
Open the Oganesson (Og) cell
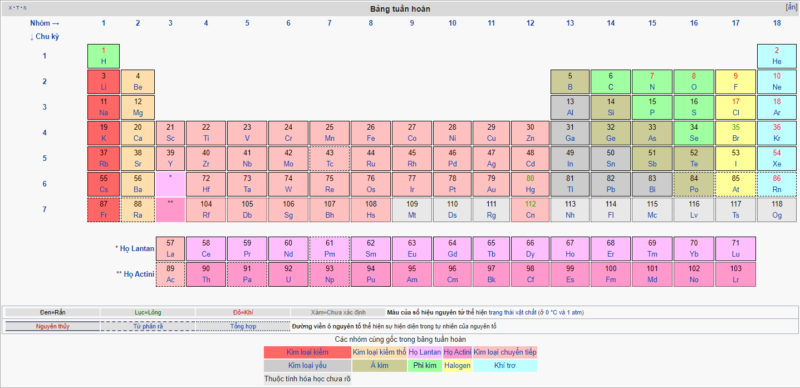click(x=777, y=209)
